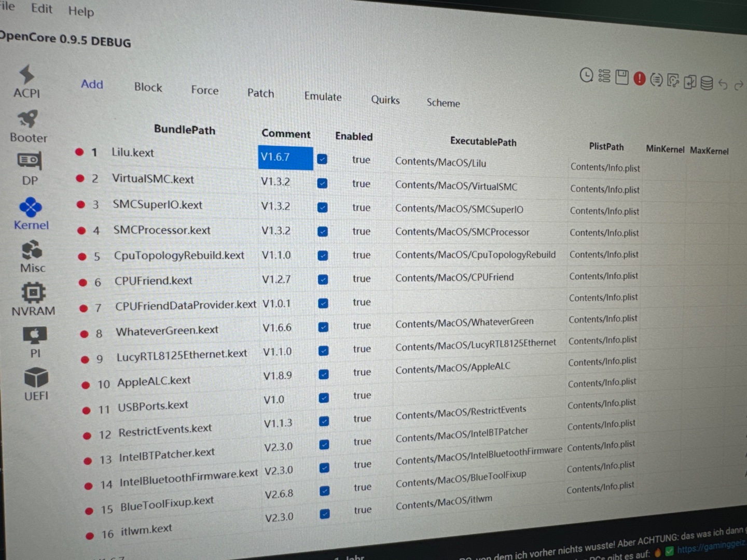Image resolution: width=747 pixels, height=560 pixels.
Task: Toggle SMCProcessor.kext enabled checkbox
Action: click(323, 231)
